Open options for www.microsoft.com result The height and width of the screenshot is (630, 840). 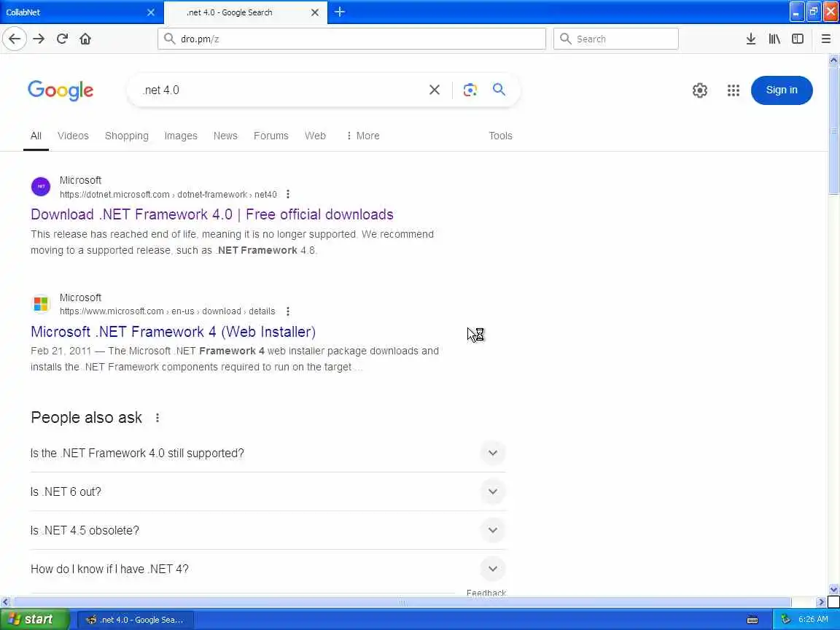point(288,311)
